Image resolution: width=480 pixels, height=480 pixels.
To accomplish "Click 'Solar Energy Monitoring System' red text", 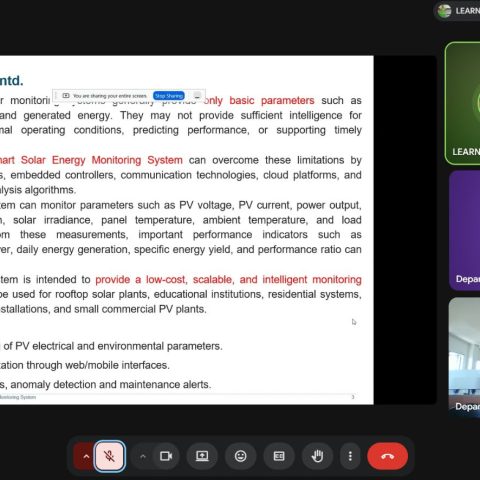I will click(x=102, y=160).
